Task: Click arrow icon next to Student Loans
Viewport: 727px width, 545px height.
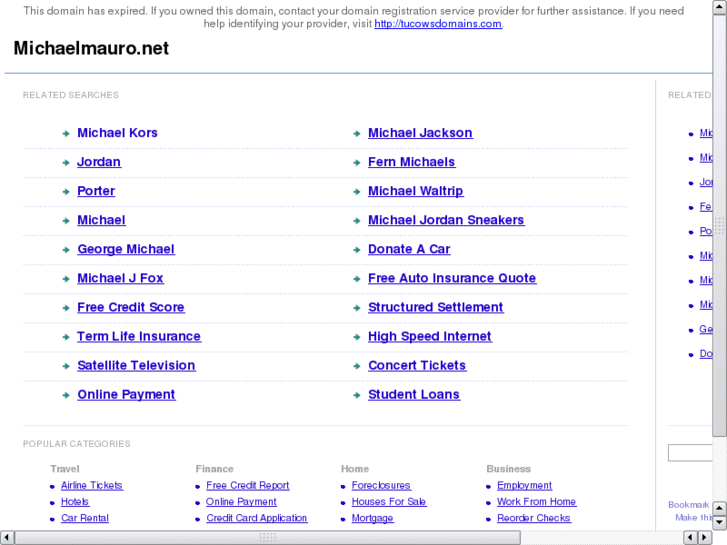Action: pyautogui.click(x=357, y=396)
